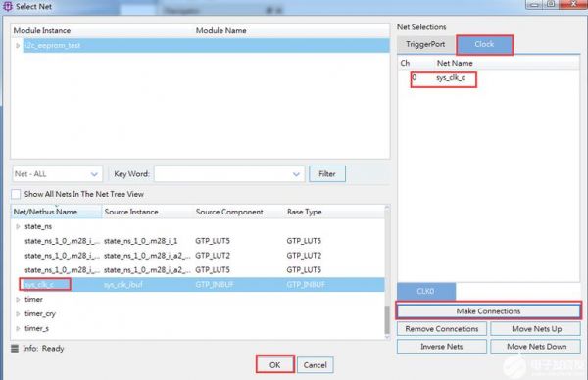Expand the timer_cry net bus

(18, 313)
